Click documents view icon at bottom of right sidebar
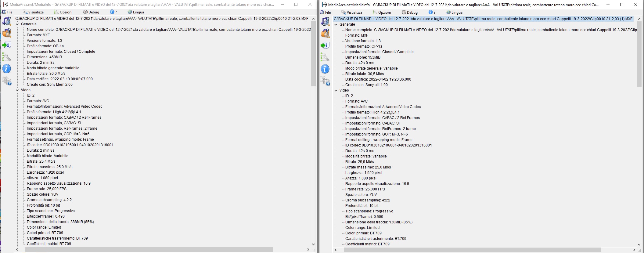 click(325, 81)
